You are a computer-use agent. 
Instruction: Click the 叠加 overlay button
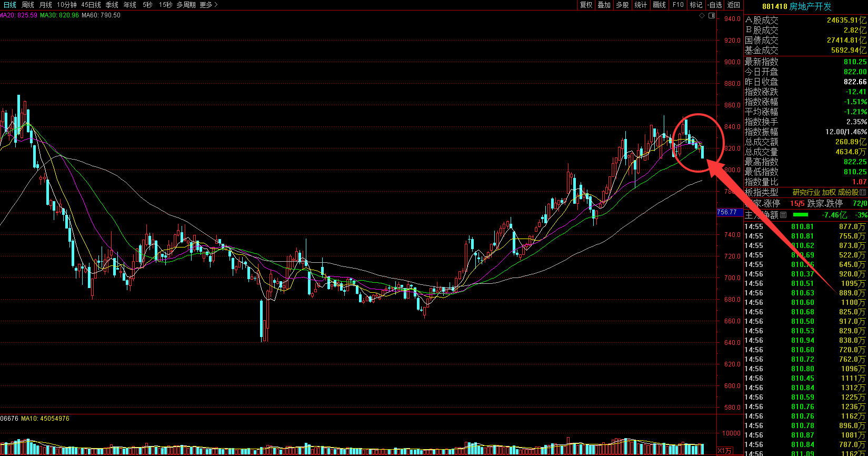coord(604,5)
